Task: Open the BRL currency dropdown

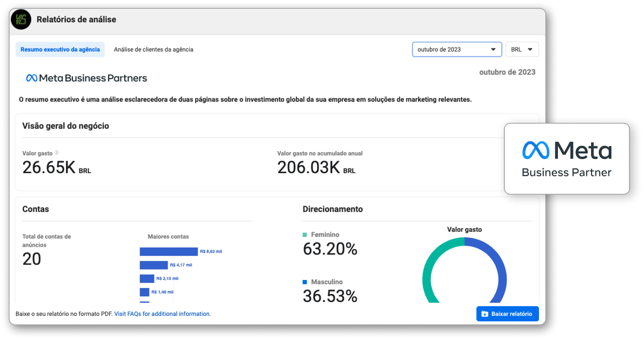Action: click(x=522, y=49)
